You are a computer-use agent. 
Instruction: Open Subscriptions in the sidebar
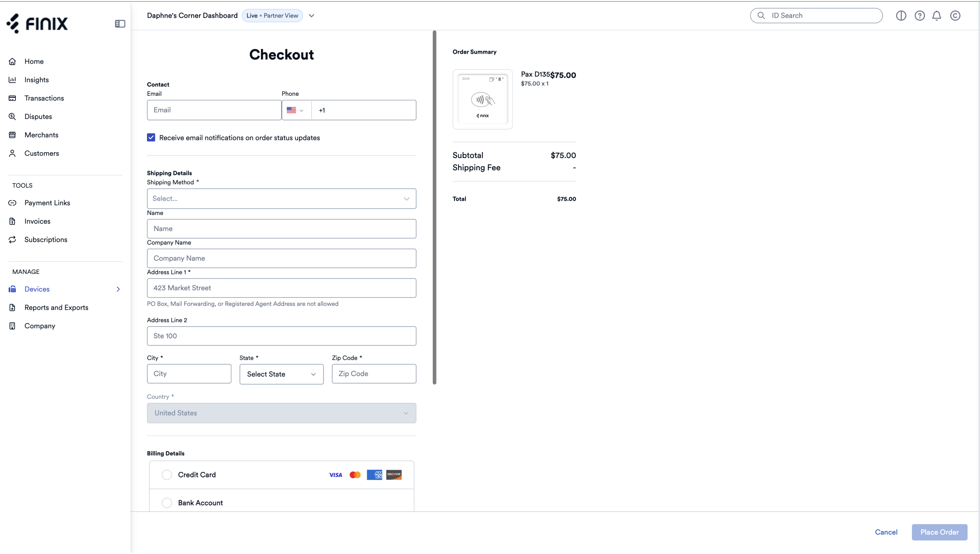[x=46, y=239]
